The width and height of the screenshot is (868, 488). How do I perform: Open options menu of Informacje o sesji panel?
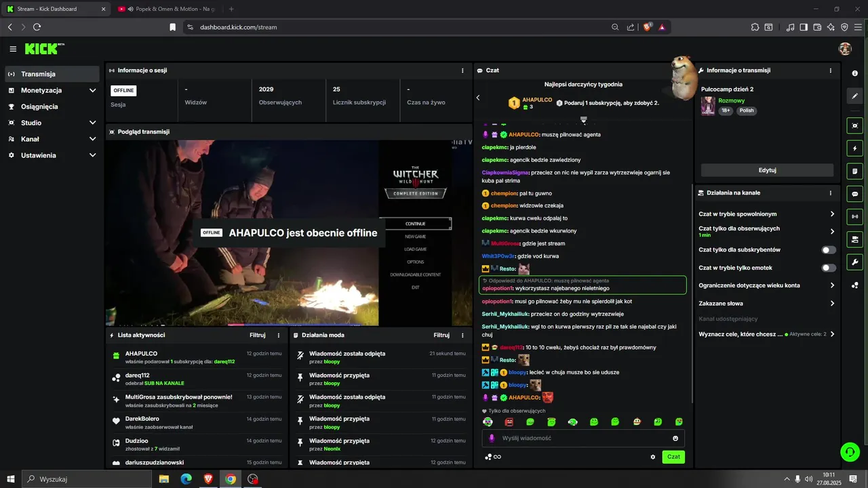pyautogui.click(x=462, y=70)
